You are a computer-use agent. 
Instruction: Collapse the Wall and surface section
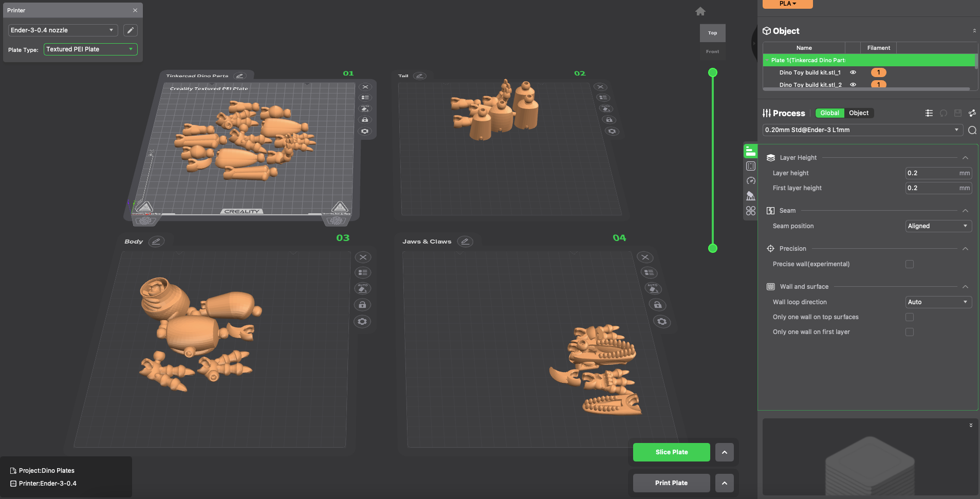click(965, 287)
